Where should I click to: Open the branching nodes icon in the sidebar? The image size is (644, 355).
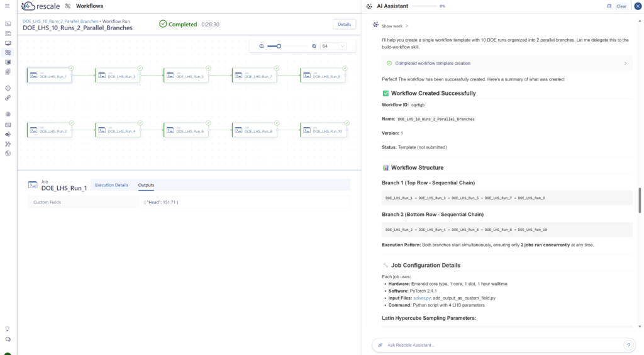click(8, 144)
